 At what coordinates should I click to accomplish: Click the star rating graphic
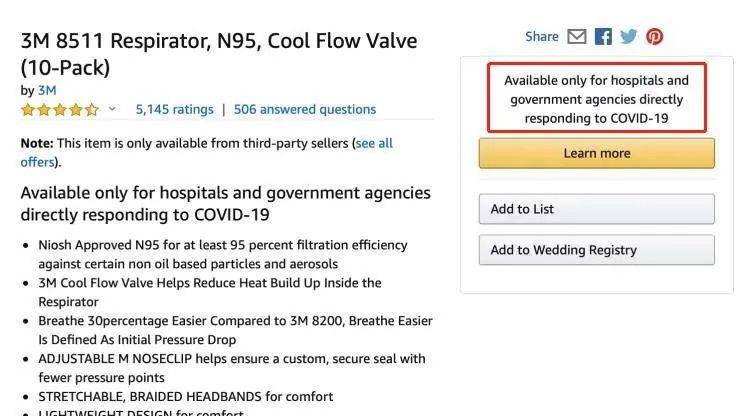pyautogui.click(x=60, y=110)
